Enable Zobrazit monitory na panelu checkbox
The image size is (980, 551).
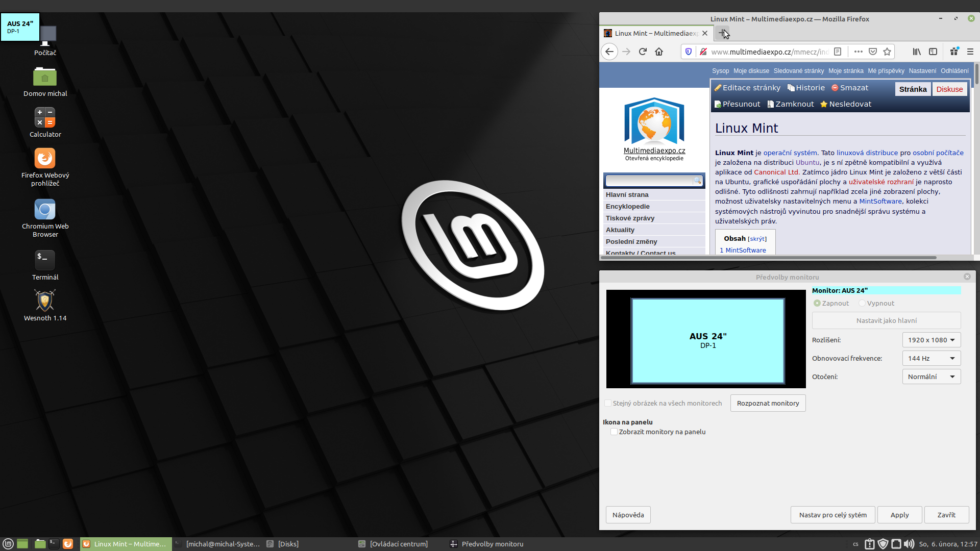(x=614, y=432)
